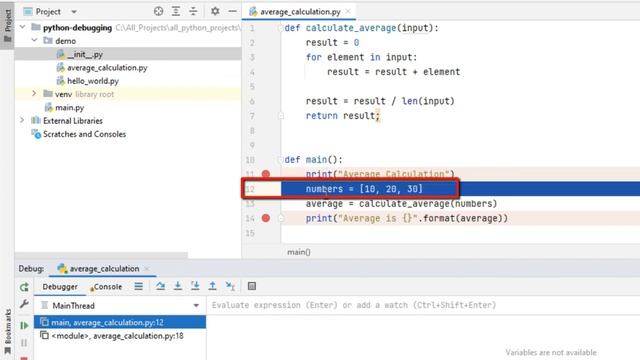Select frame main, average_calculation.py:12
This screenshot has height=360, width=640.
(x=120, y=322)
